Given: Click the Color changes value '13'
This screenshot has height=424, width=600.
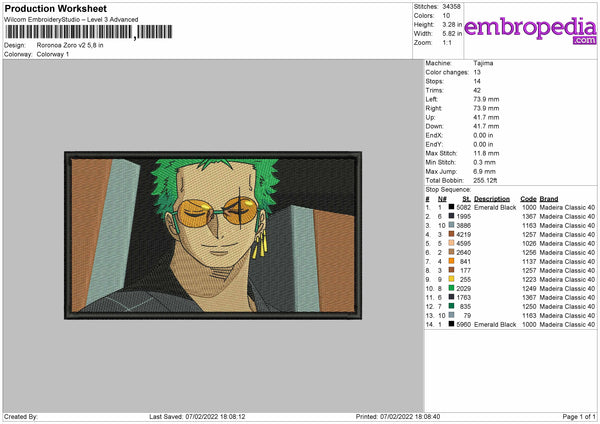Looking at the screenshot, I should pyautogui.click(x=477, y=72).
